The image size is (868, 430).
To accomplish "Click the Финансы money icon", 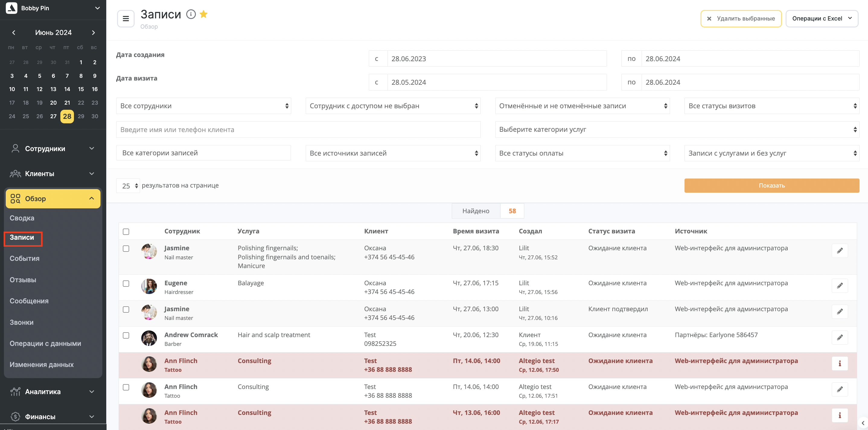I will coord(15,416).
